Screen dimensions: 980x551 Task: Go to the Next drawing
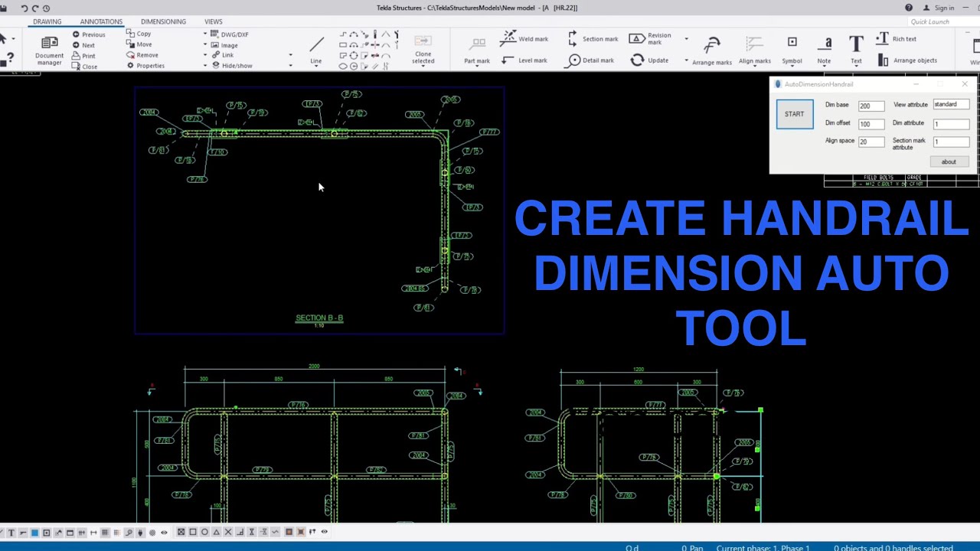[83, 45]
